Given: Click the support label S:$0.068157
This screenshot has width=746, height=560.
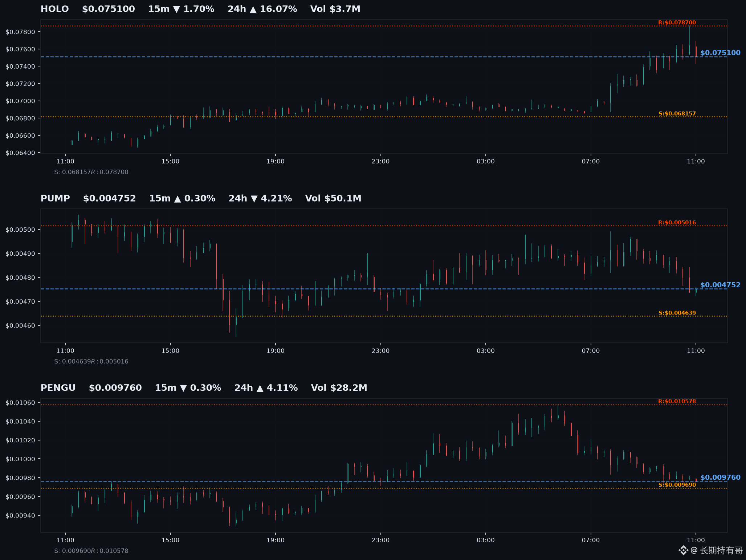Looking at the screenshot, I should [x=677, y=114].
